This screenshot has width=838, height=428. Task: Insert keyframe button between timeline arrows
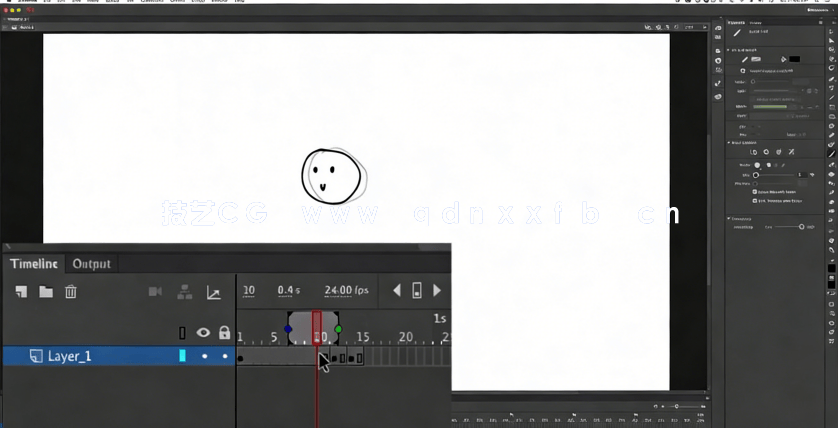pos(417,290)
